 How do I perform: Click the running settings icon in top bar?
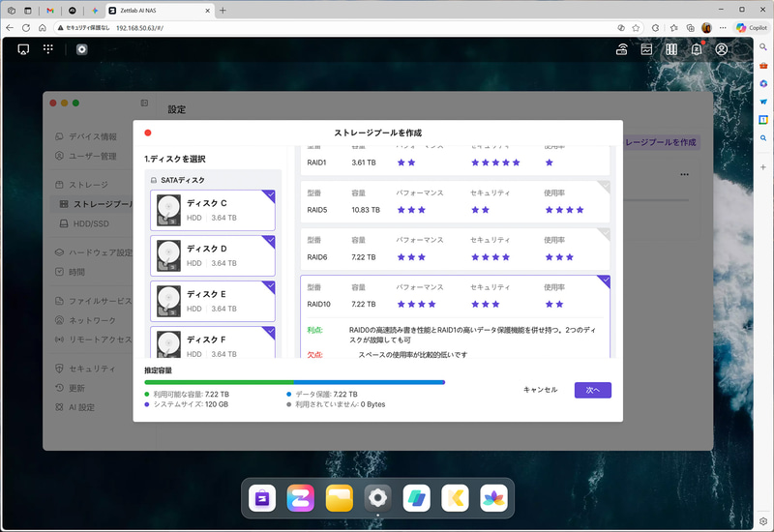(82, 49)
